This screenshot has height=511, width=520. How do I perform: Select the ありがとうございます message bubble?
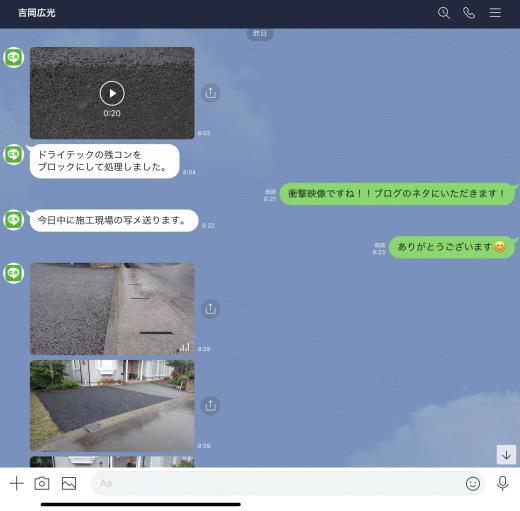(x=452, y=247)
